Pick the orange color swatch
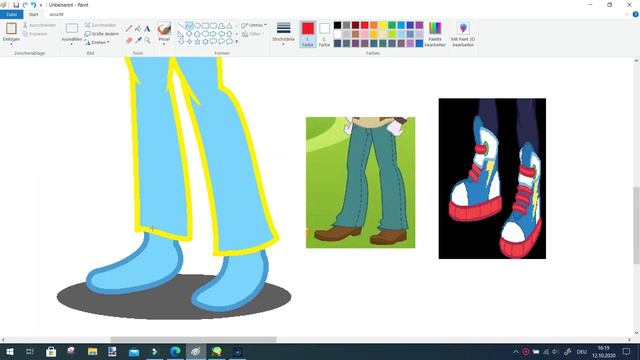The height and width of the screenshot is (360, 640). click(374, 25)
